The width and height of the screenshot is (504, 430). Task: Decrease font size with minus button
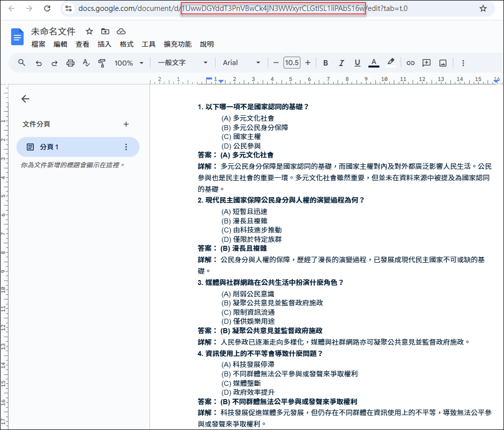click(276, 63)
